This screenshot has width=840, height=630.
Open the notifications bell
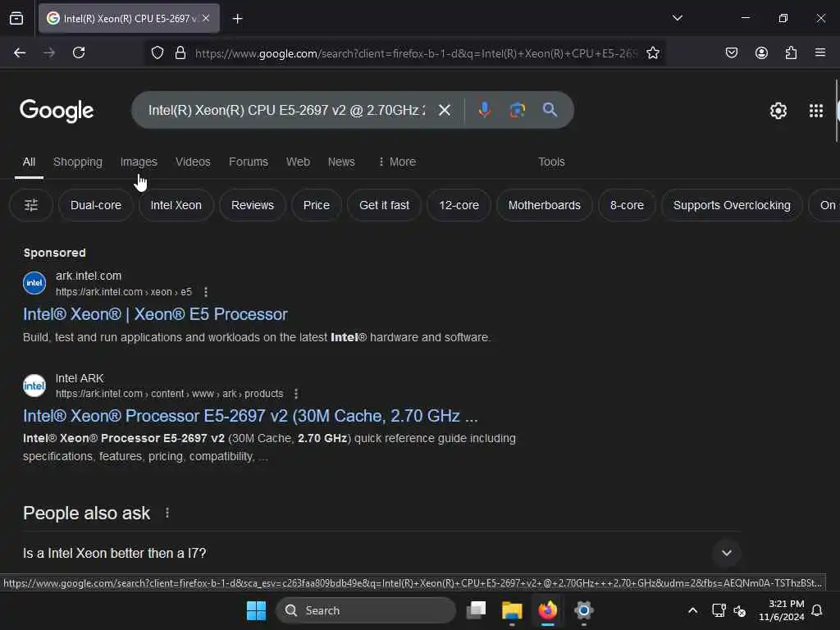click(x=817, y=610)
